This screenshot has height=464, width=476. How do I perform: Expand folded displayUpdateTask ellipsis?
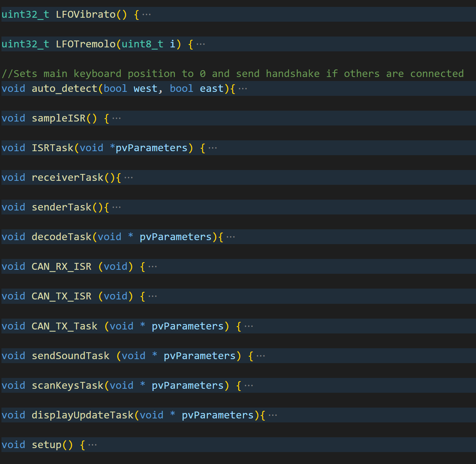click(x=273, y=416)
